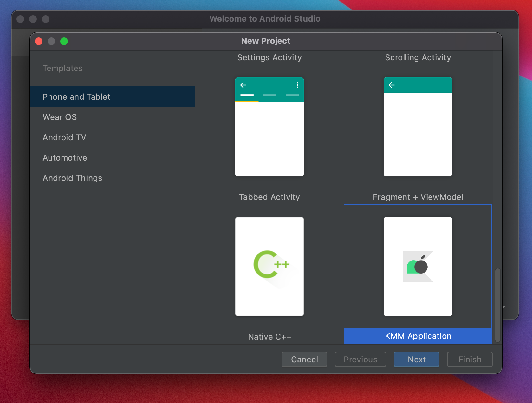Screen dimensions: 532x403
Task: Click the Finish button
Action: [470, 359]
